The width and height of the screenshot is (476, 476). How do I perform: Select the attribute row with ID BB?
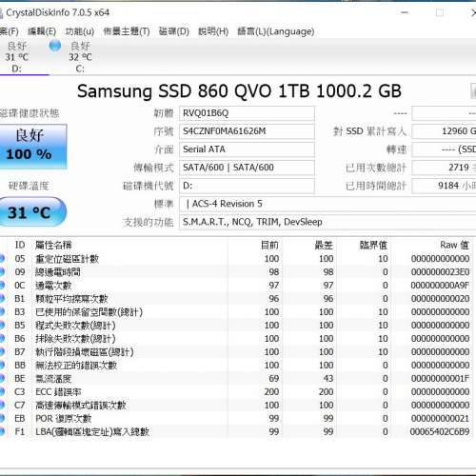(x=236, y=366)
